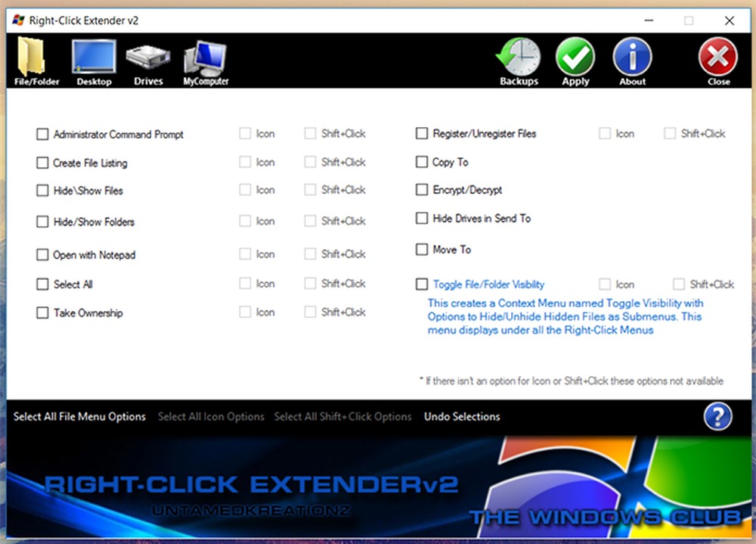This screenshot has height=544, width=756.
Task: Switch to the Desktop icon section
Action: [93, 61]
